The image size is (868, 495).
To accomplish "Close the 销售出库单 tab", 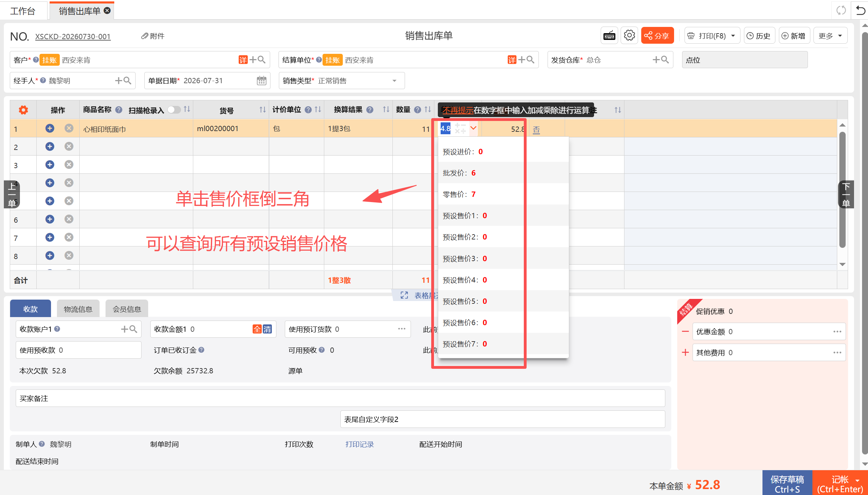I will tap(108, 10).
